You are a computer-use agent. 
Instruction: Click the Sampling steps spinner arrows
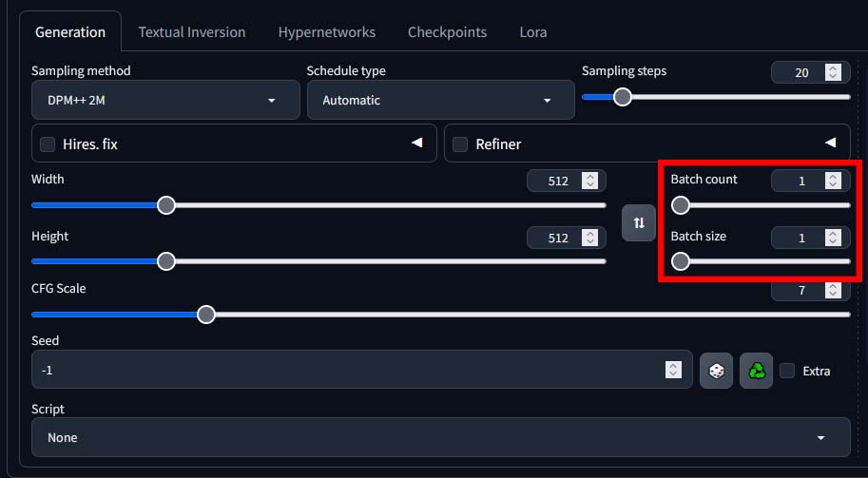pyautogui.click(x=833, y=72)
